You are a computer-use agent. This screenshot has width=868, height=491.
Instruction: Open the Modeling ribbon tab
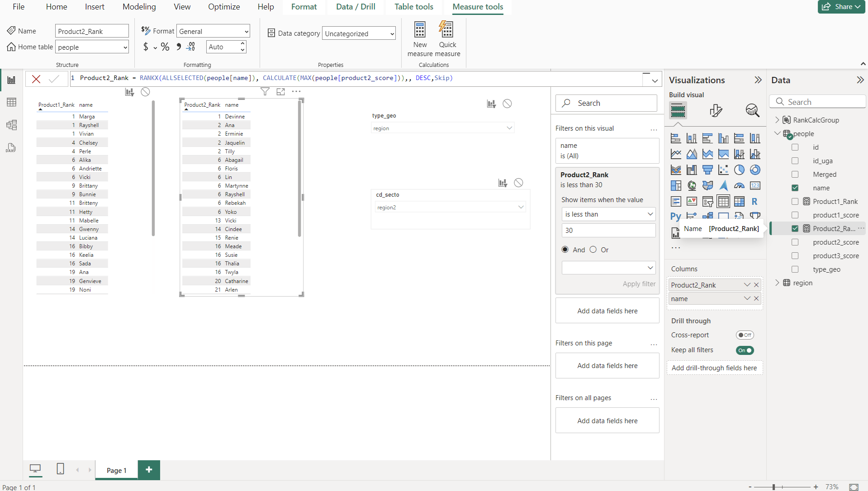click(139, 7)
